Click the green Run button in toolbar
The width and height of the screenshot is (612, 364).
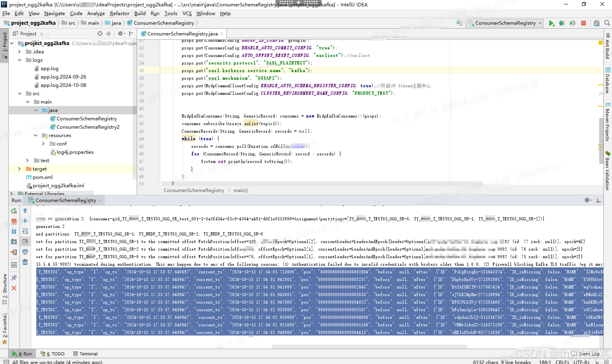pyautogui.click(x=551, y=23)
